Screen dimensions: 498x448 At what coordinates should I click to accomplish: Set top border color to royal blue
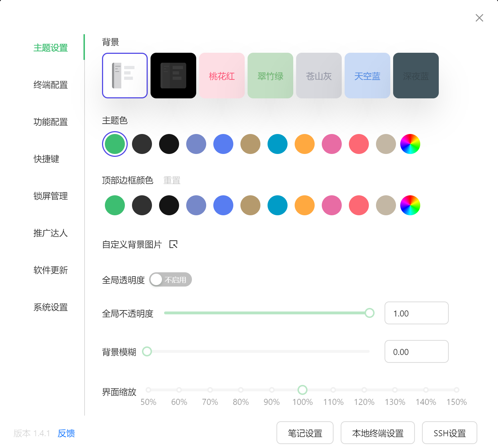pos(223,205)
